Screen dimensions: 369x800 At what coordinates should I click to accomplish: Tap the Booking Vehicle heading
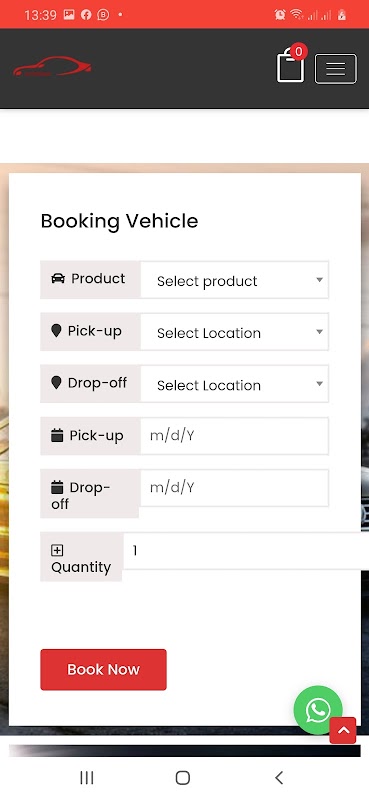click(119, 221)
